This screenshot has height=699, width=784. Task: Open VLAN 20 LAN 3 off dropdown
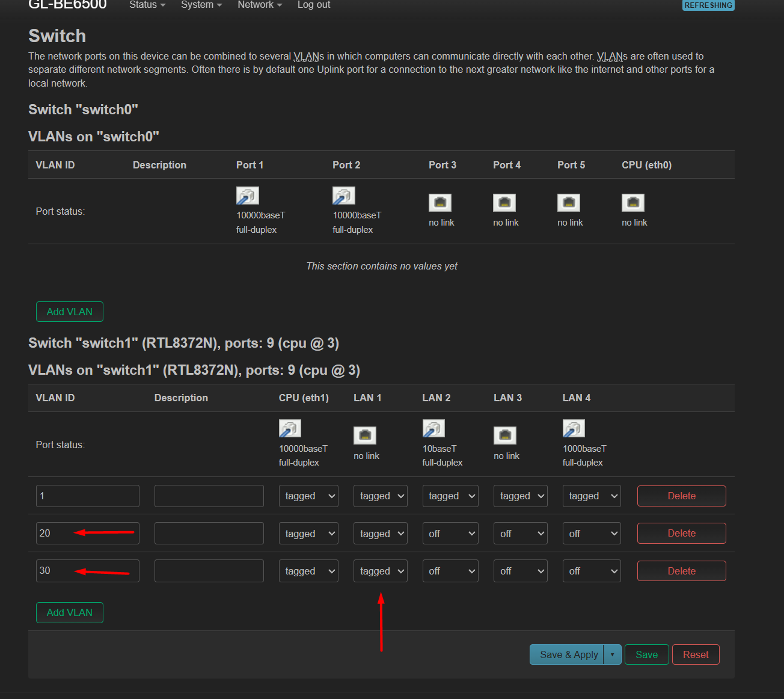[x=521, y=534]
